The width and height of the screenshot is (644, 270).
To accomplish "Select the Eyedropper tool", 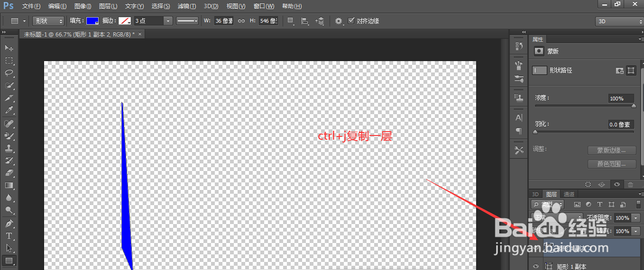I will (x=9, y=110).
